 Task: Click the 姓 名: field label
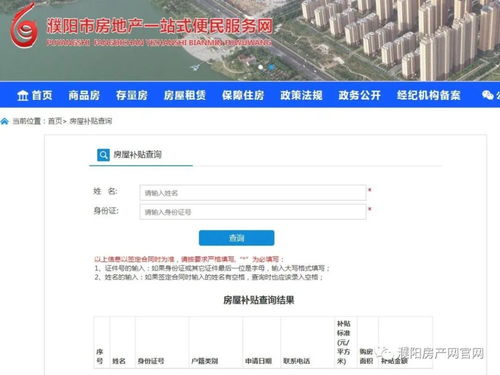105,191
